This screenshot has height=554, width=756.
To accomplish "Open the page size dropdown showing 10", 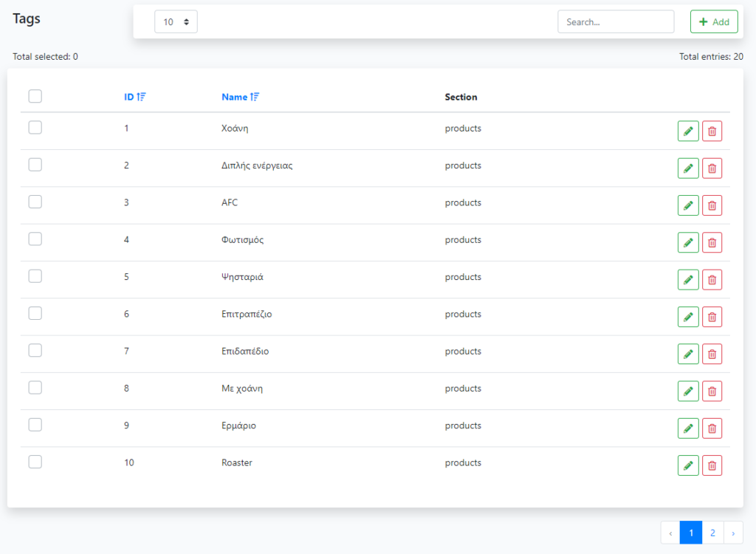I will tap(176, 22).
